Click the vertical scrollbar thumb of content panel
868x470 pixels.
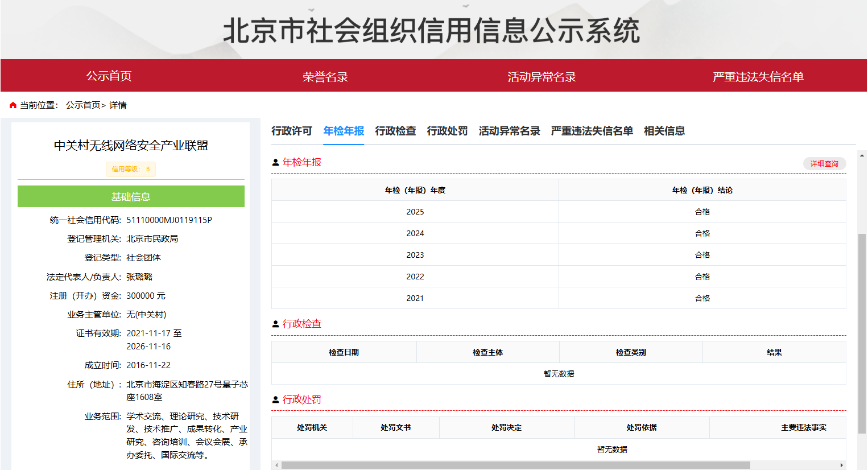pyautogui.click(x=862, y=333)
